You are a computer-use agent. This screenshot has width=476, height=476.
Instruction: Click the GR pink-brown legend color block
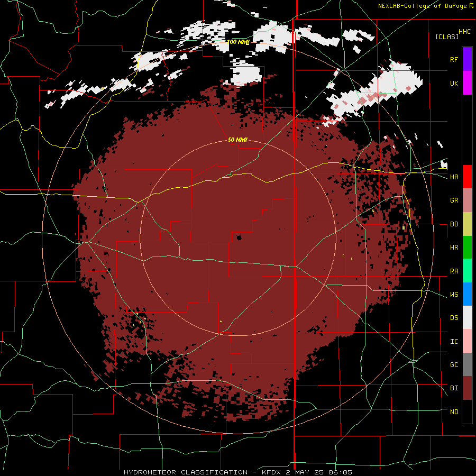(467, 200)
